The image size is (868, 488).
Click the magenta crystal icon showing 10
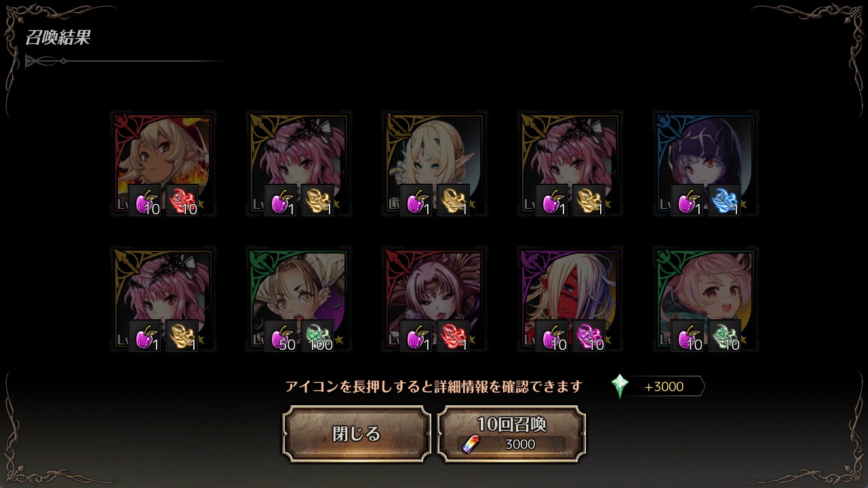tap(589, 336)
